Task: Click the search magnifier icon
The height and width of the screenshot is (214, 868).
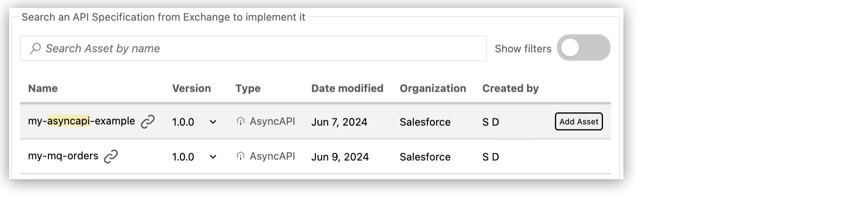Action: coord(35,48)
